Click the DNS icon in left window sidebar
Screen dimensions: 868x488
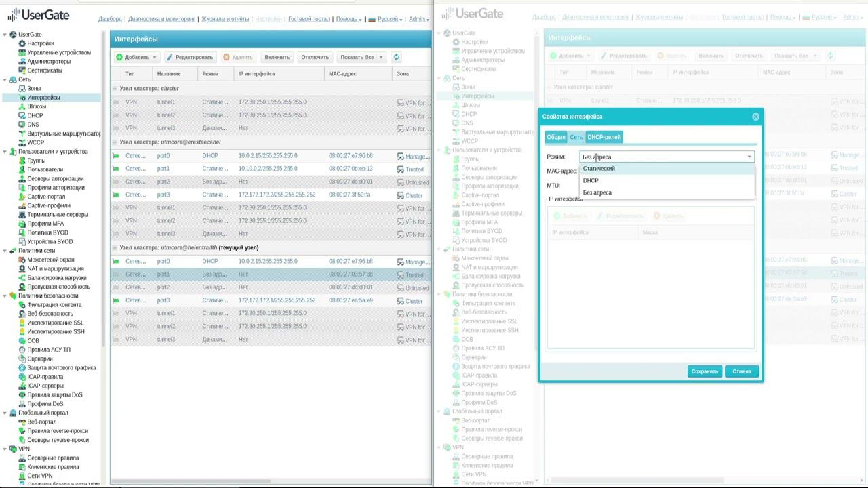click(x=22, y=125)
